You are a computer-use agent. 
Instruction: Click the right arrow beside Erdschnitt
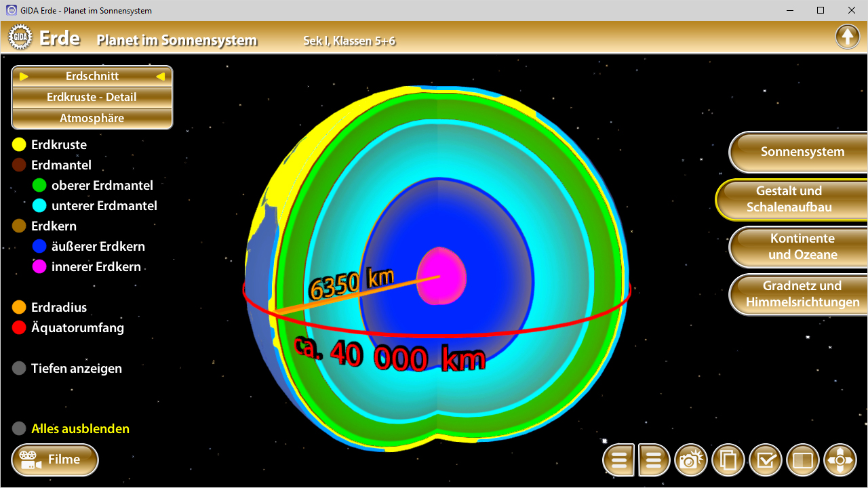click(22, 76)
